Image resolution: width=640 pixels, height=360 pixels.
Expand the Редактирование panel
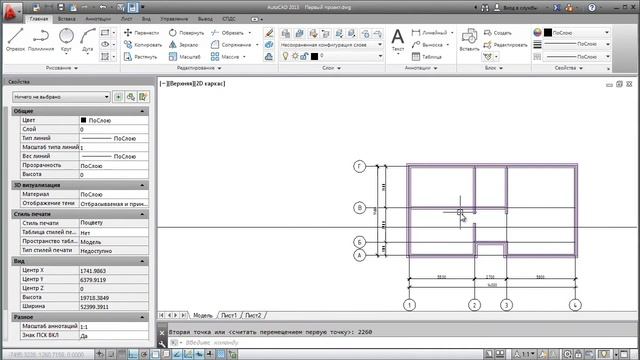point(199,68)
